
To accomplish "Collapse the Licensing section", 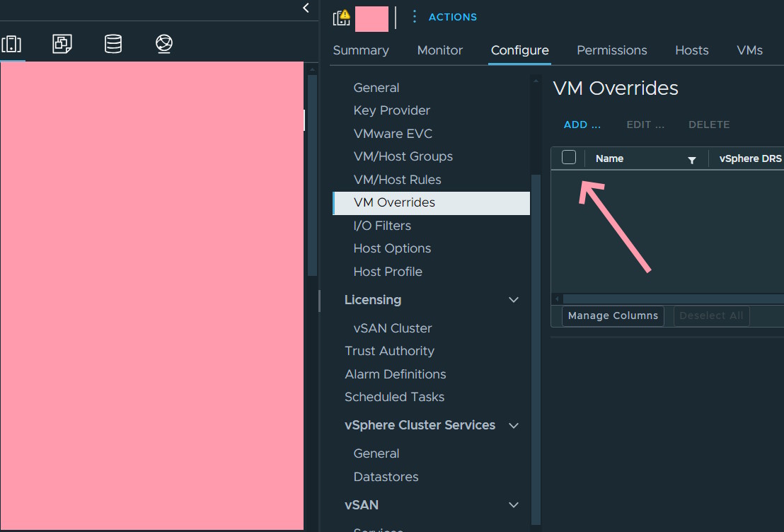I will click(x=514, y=300).
